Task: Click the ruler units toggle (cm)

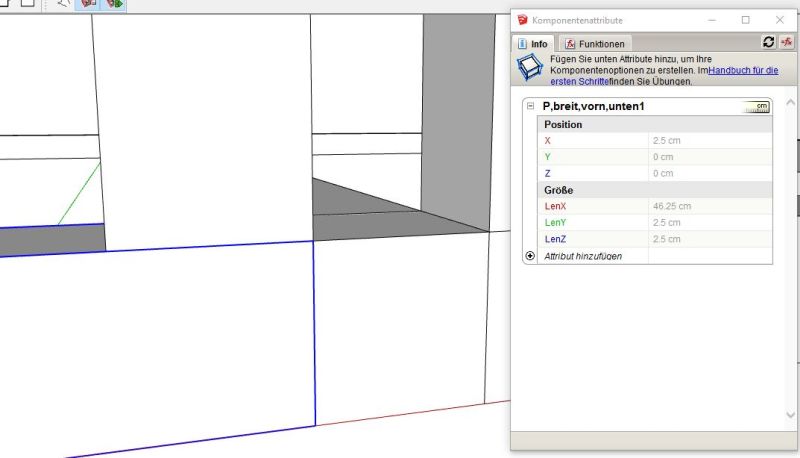Action: (x=757, y=106)
